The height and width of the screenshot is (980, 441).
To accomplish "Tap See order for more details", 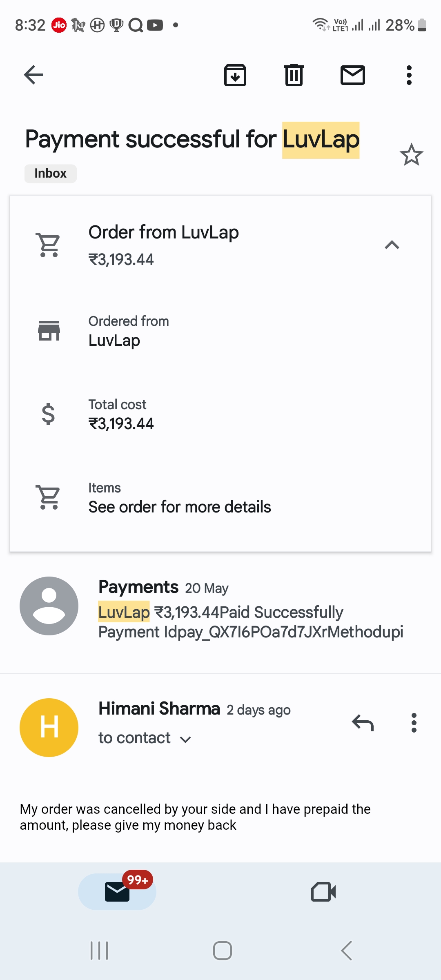I will (x=180, y=507).
